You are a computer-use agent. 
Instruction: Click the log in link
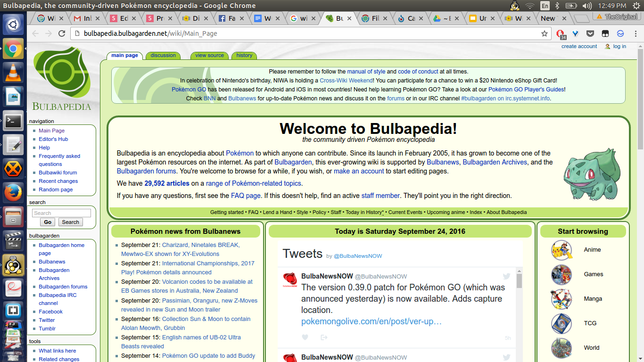(619, 46)
